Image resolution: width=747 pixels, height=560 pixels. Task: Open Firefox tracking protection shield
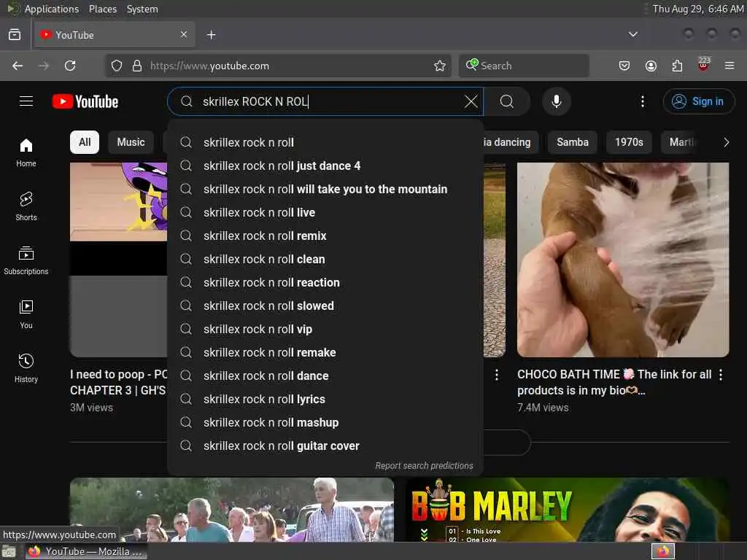coord(117,66)
